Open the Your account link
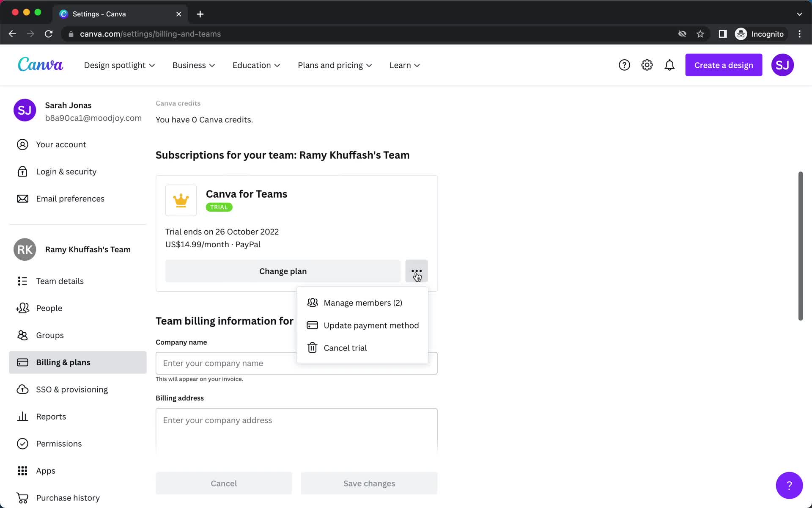Image resolution: width=812 pixels, height=508 pixels. tap(78, 144)
